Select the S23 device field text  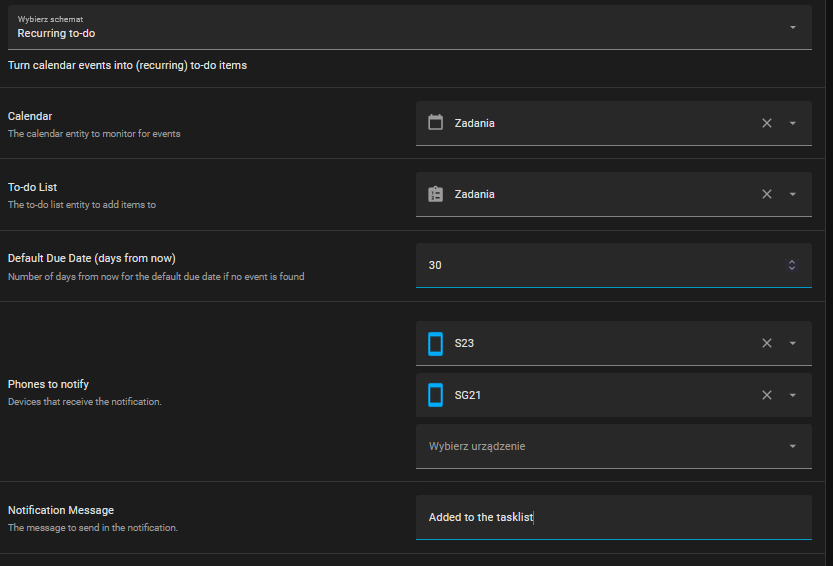click(464, 343)
